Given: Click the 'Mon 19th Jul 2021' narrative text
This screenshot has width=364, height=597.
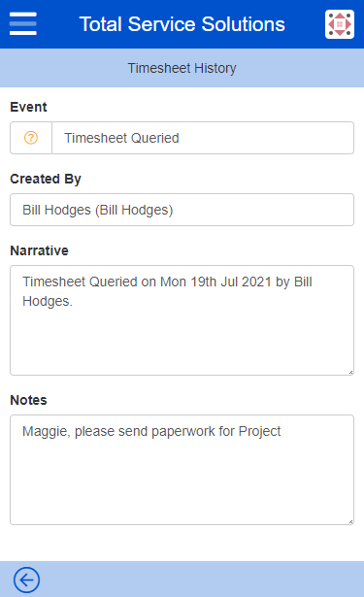Looking at the screenshot, I should [x=215, y=282].
